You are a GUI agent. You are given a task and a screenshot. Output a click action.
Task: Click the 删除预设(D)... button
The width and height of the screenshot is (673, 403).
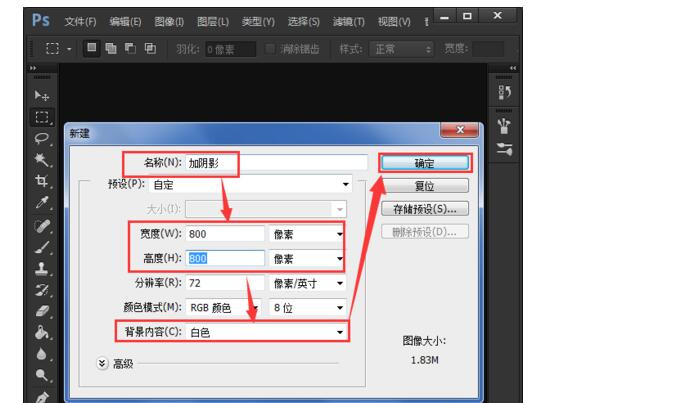click(425, 232)
